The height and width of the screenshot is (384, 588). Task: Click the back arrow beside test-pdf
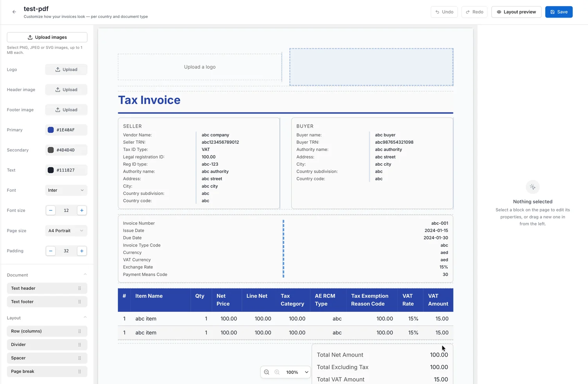(14, 12)
